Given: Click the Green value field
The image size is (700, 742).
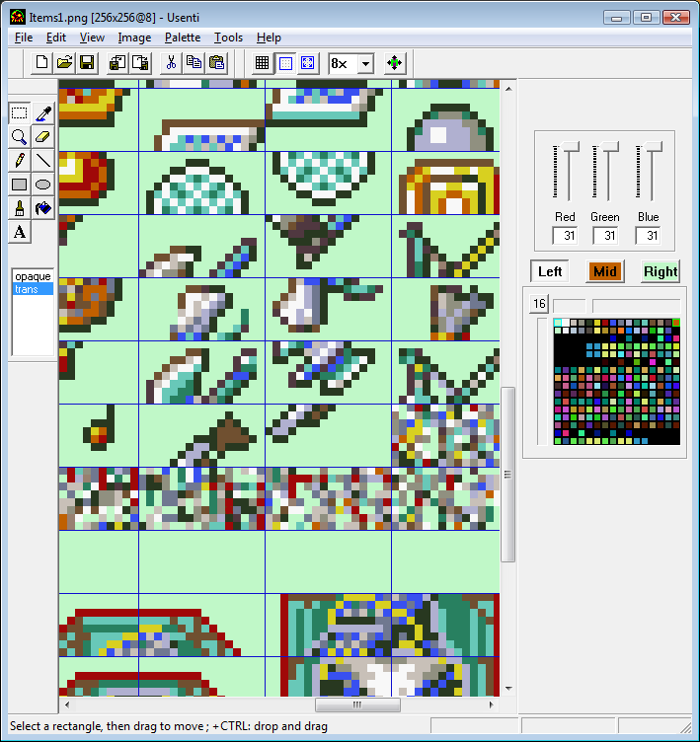Looking at the screenshot, I should coord(605,236).
